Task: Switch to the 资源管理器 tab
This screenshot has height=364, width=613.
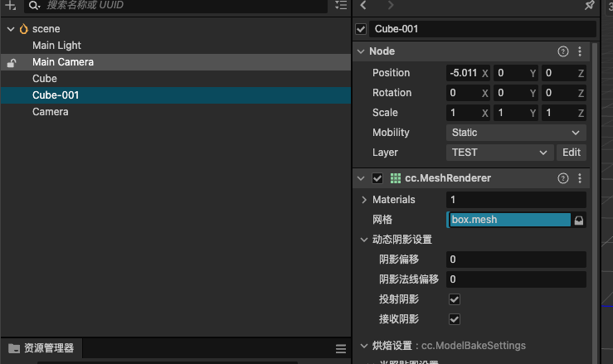Action: tap(41, 348)
